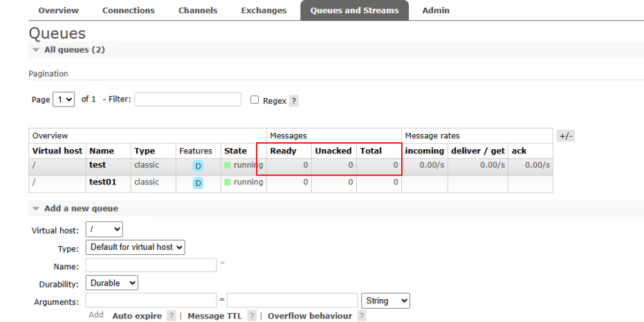Sort by the Ready column header

click(x=283, y=151)
